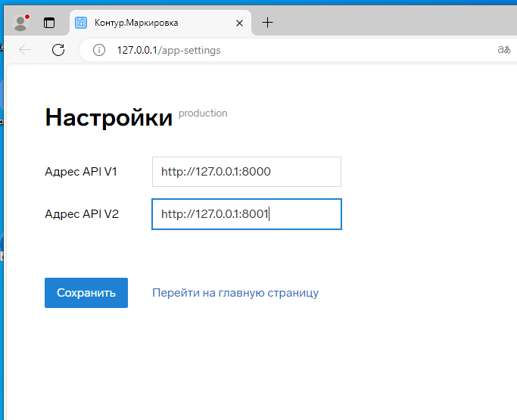Click the Адрес API V2 label
Screen dimensions: 517x420
tap(82, 214)
